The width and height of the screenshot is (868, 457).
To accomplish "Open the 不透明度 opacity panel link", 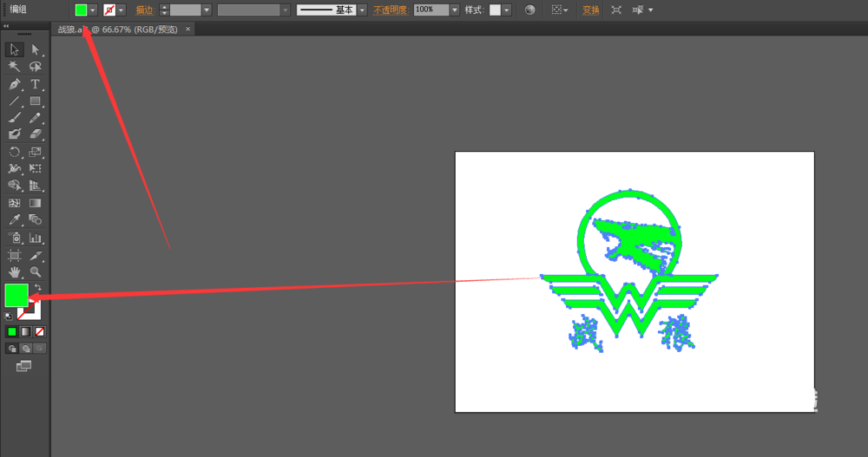I will click(x=391, y=10).
